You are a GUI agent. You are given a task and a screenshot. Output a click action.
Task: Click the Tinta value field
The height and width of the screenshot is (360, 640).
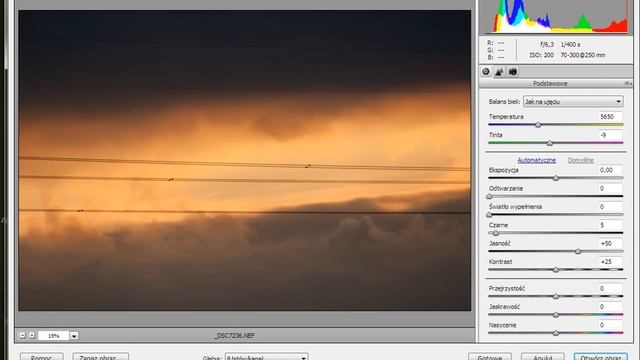point(610,135)
